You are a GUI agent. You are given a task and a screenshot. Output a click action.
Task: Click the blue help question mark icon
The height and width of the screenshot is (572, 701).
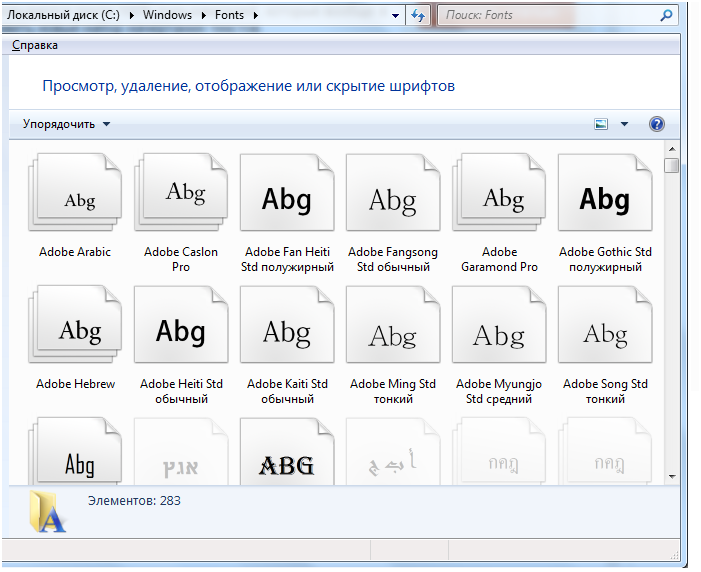point(657,124)
